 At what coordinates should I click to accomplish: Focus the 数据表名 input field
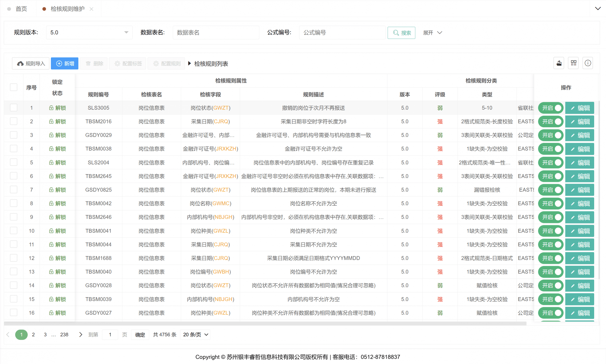(x=216, y=32)
